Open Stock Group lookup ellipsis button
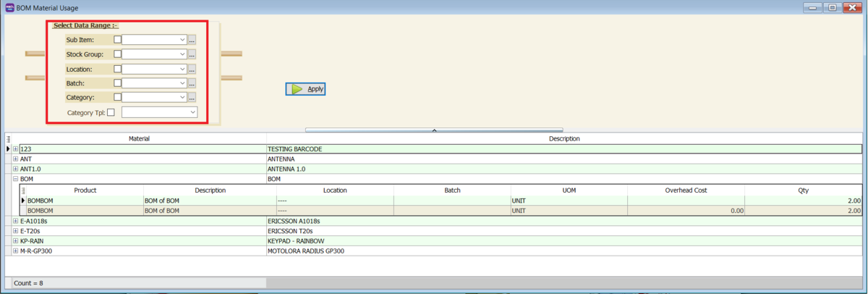This screenshot has width=868, height=294. pos(192,54)
